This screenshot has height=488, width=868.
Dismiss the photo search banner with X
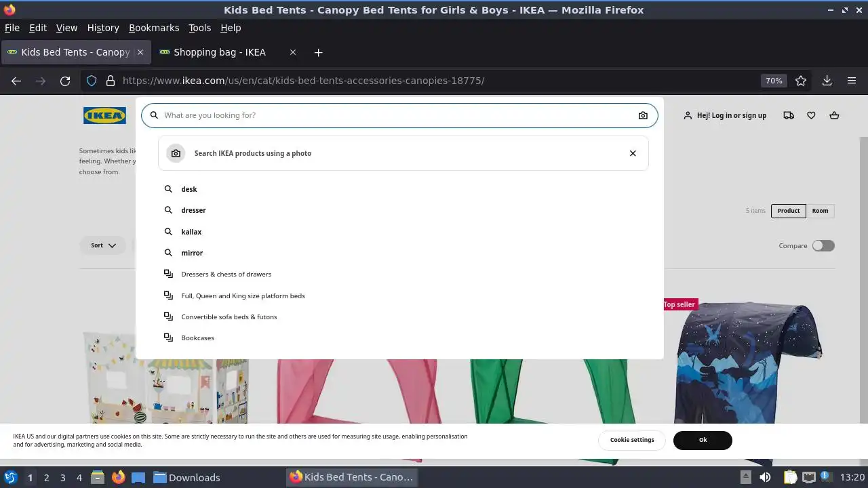[x=633, y=153]
